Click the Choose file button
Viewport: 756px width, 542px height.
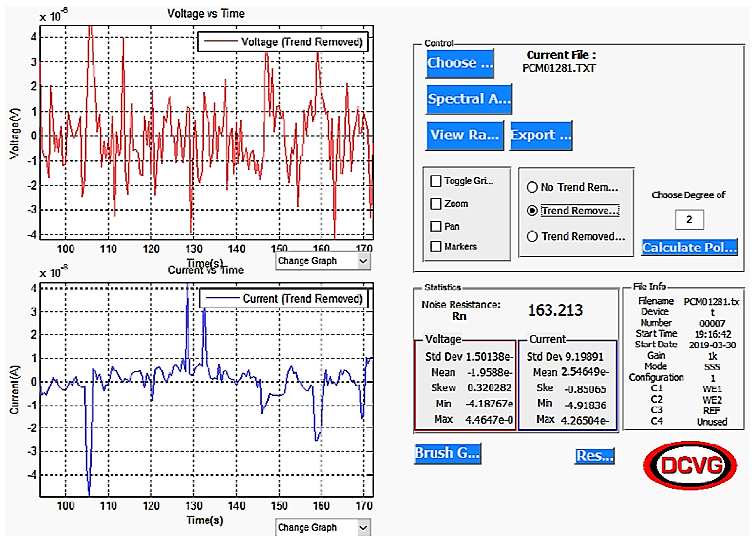(x=460, y=63)
